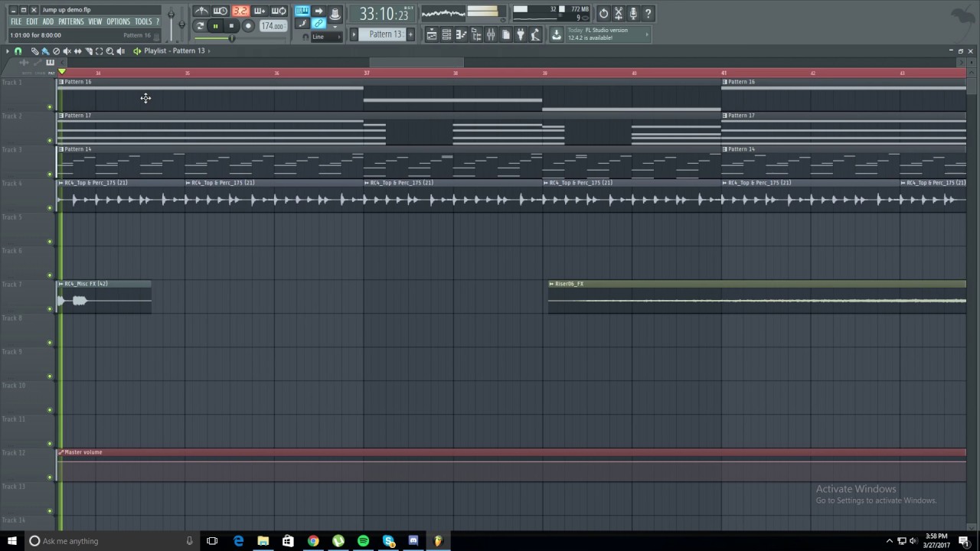Open the OPTIONS menu
Viewport: 980px width, 551px height.
coord(117,21)
